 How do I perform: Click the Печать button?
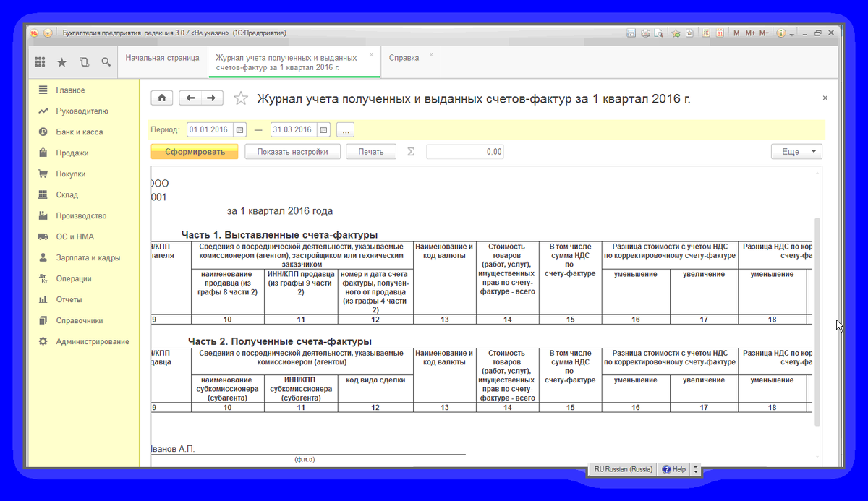[x=371, y=152]
